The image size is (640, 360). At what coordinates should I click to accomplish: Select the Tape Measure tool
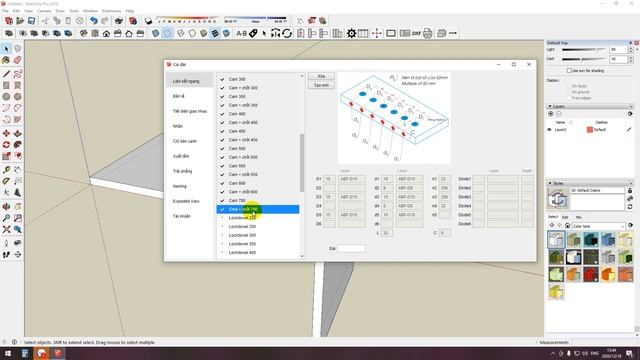coord(6,169)
